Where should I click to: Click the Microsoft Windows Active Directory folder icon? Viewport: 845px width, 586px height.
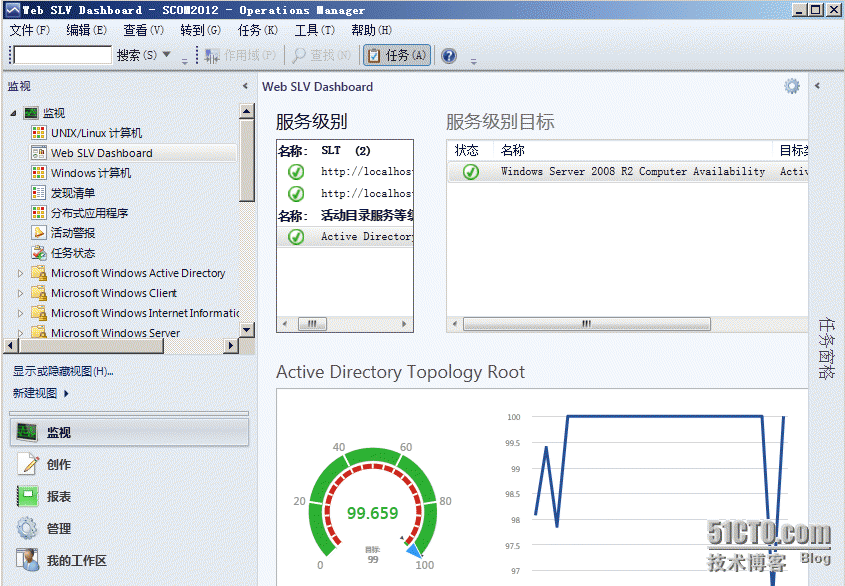click(x=38, y=273)
